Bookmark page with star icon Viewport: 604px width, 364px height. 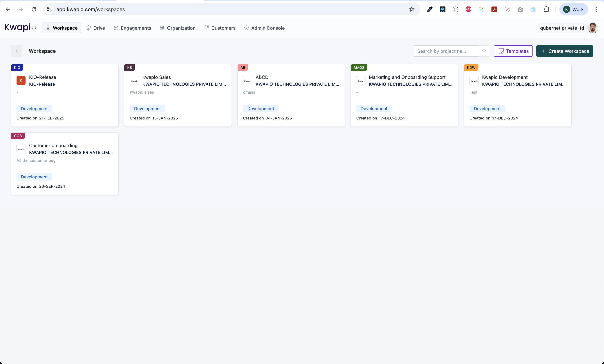coord(412,9)
